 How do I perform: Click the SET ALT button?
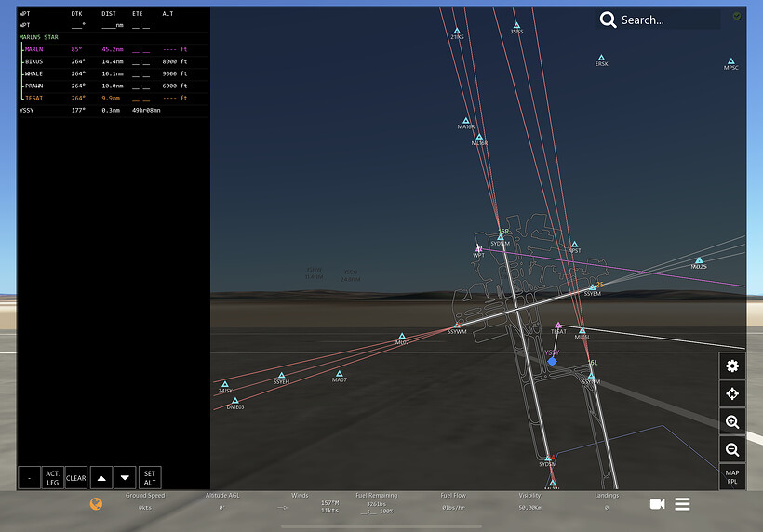(x=150, y=477)
